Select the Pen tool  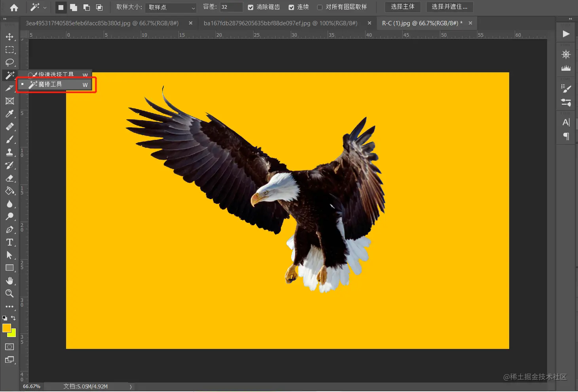[x=9, y=230]
